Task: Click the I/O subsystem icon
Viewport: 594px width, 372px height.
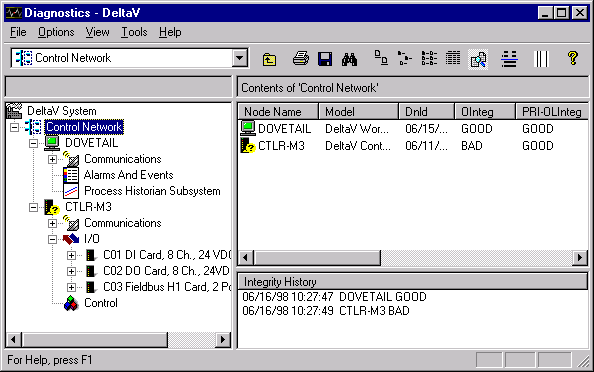Action: click(x=71, y=239)
